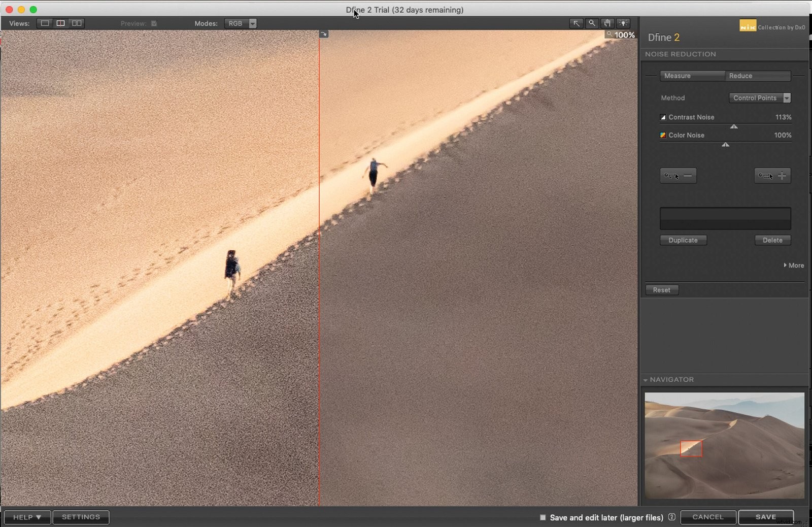
Task: Click the Reset button
Action: click(661, 290)
